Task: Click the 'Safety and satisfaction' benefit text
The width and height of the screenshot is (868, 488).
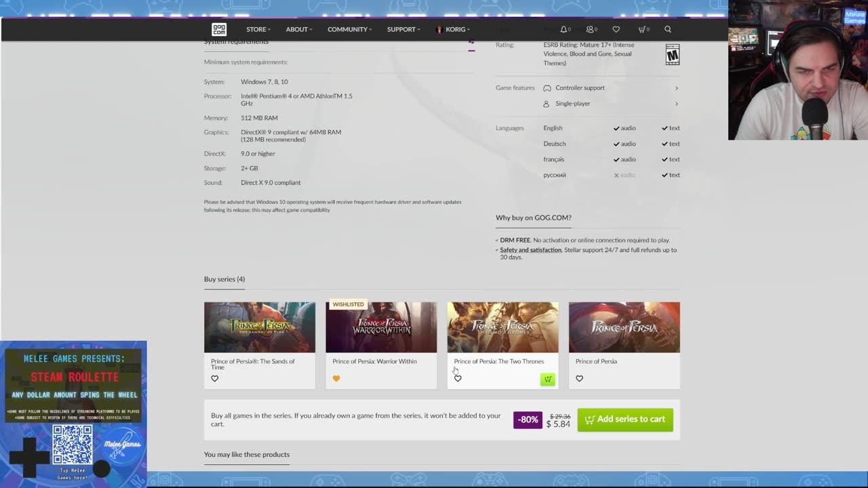Action: [531, 250]
